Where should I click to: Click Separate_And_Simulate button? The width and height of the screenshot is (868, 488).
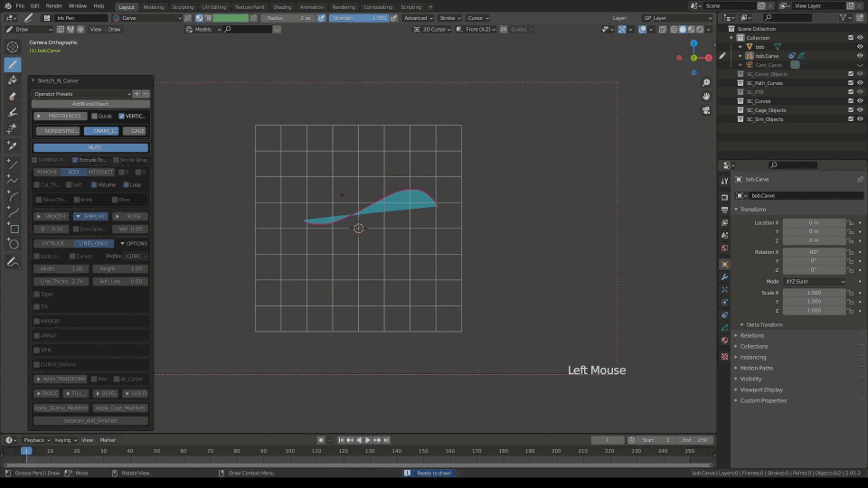[x=91, y=420]
